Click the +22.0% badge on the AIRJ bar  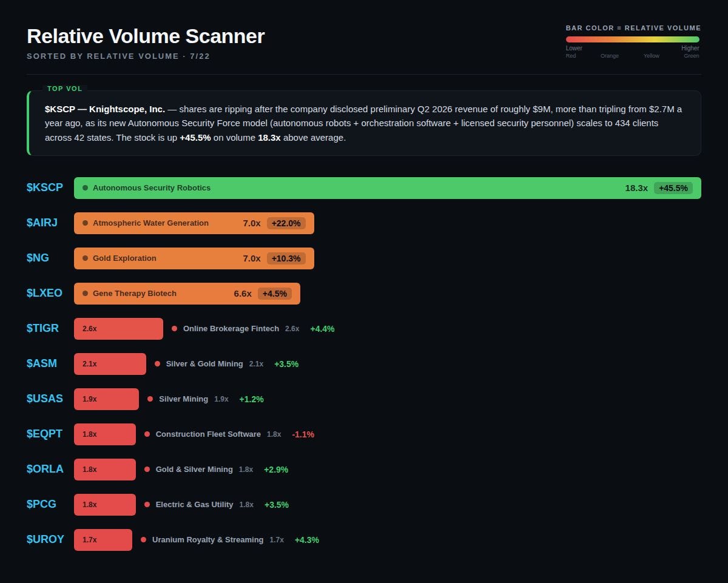click(x=286, y=223)
